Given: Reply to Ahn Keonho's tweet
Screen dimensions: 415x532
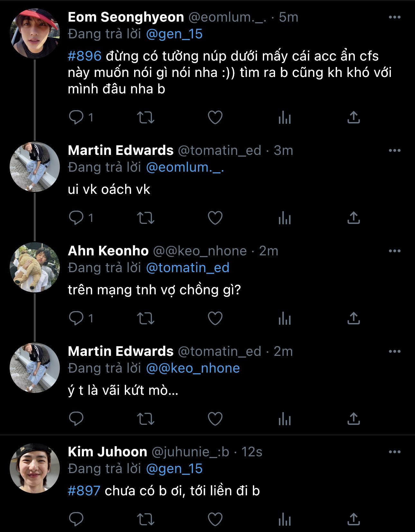Looking at the screenshot, I should [x=77, y=318].
